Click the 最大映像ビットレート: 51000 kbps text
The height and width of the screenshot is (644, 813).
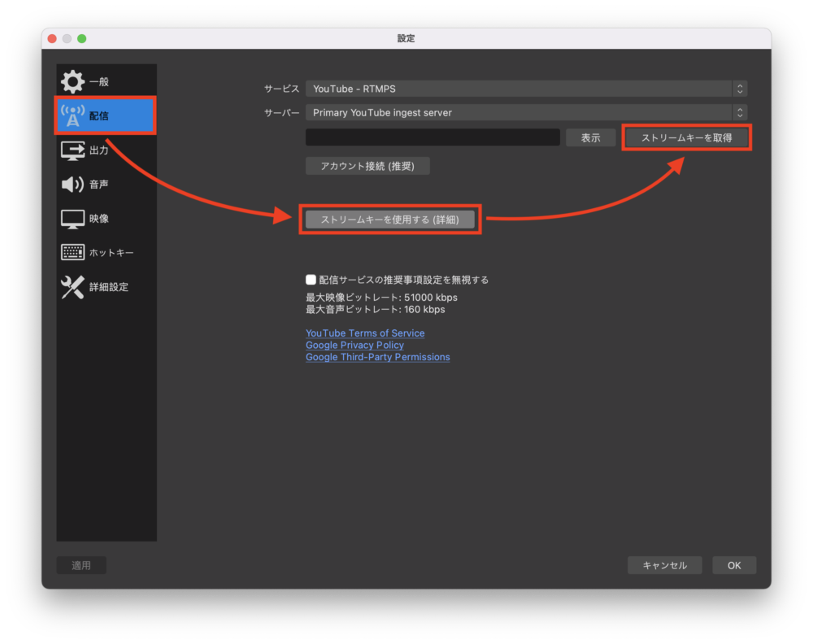pos(381,297)
